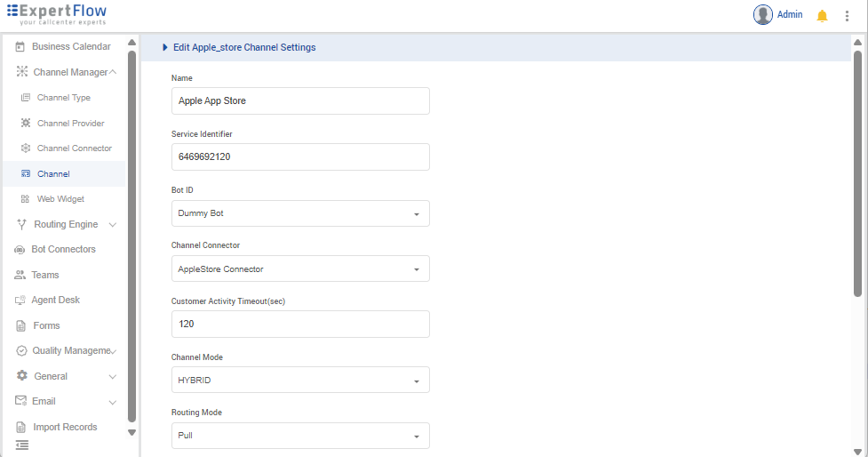Viewport: 868px width, 457px height.
Task: Open Bot Connectors menu item
Action: pyautogui.click(x=64, y=249)
